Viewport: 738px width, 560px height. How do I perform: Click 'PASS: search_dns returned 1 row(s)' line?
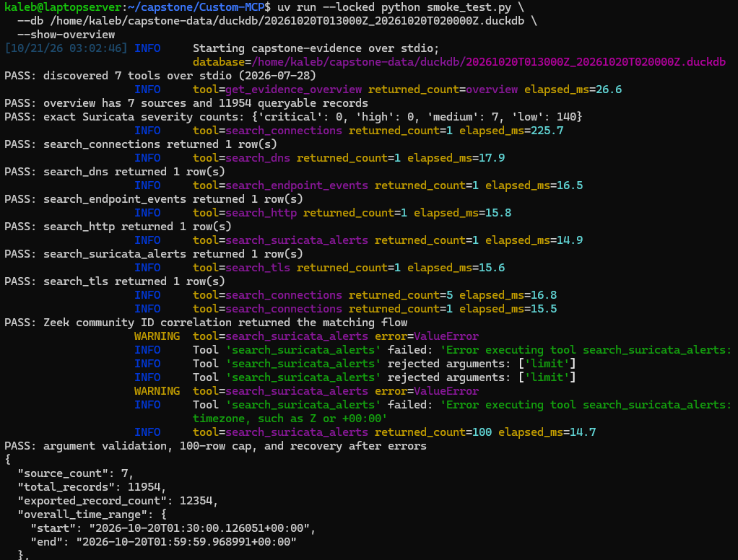coord(115,172)
